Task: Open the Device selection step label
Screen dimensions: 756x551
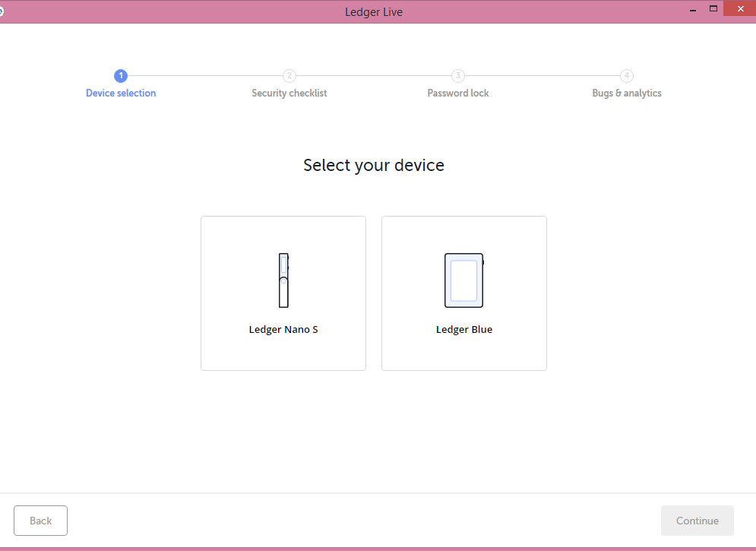Action: tap(121, 93)
